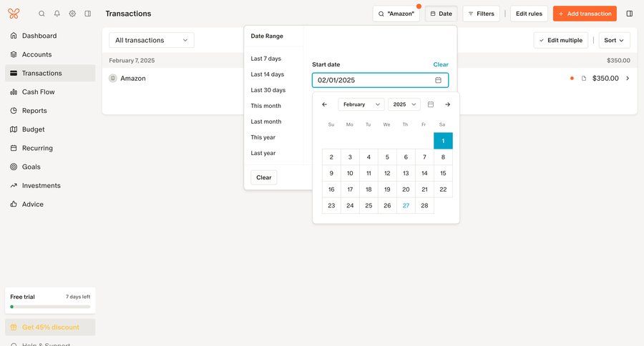Image resolution: width=644 pixels, height=346 pixels.
Task: Open Reports page
Action: coord(50,110)
